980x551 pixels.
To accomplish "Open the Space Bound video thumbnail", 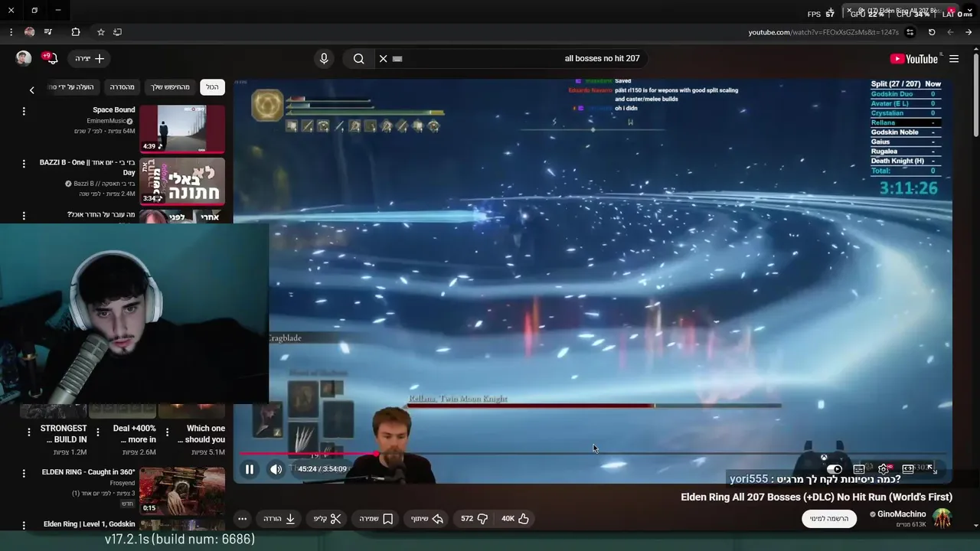I will pyautogui.click(x=182, y=129).
